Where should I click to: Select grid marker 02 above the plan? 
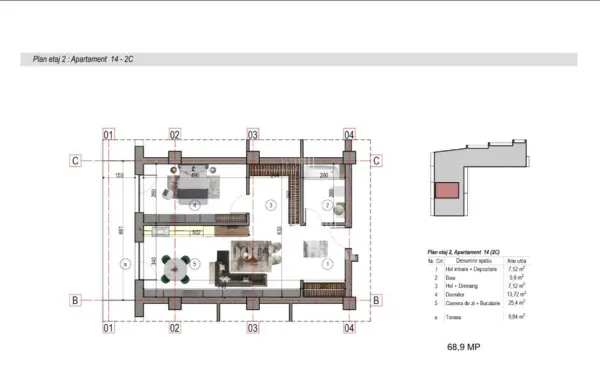174,135
